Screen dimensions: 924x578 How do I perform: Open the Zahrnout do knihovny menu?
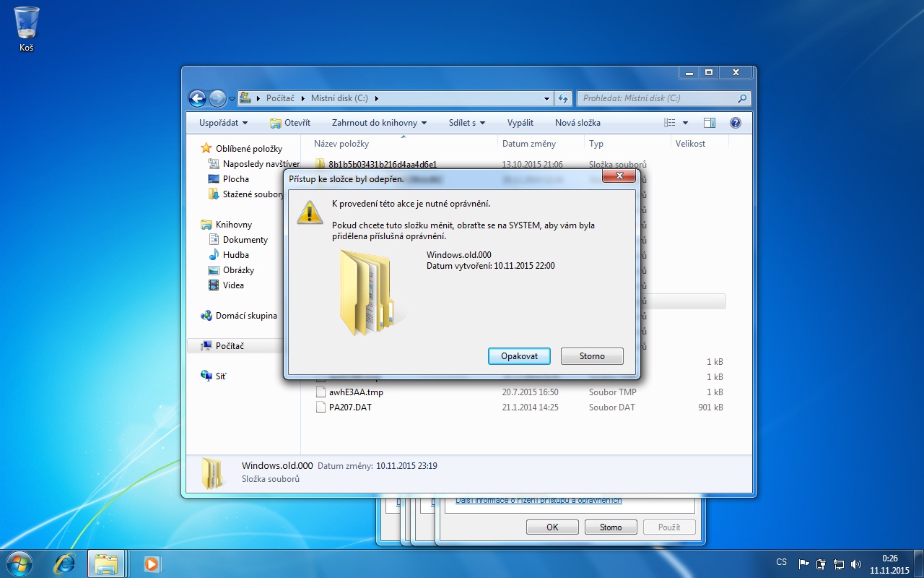tap(379, 123)
